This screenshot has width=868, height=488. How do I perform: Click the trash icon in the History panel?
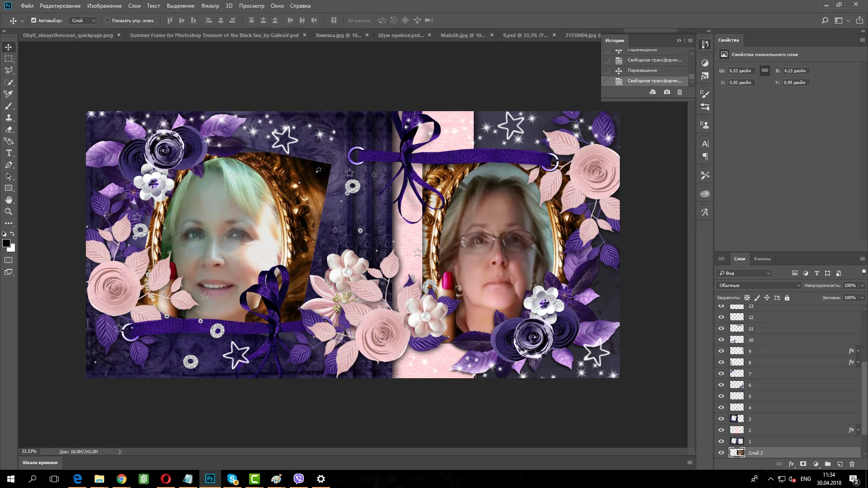[679, 92]
